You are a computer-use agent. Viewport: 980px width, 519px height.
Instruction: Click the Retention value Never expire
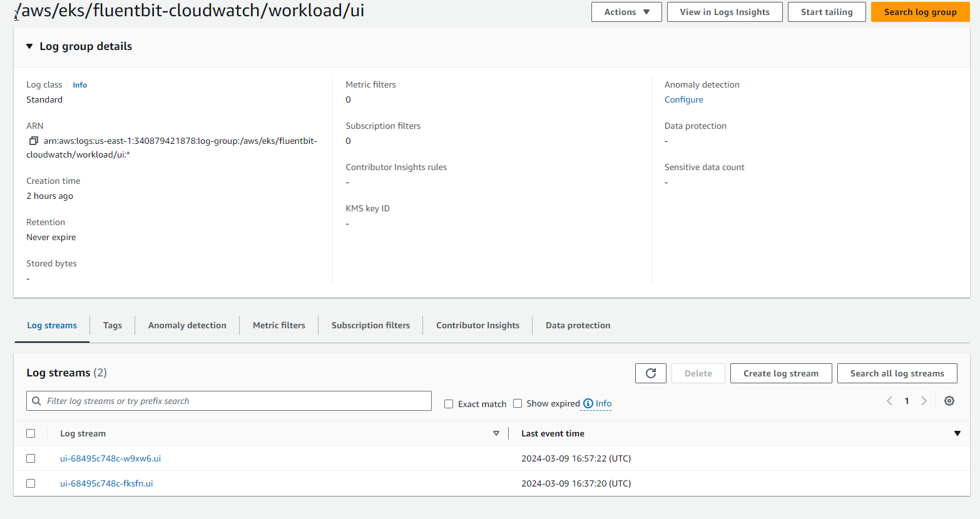(51, 237)
